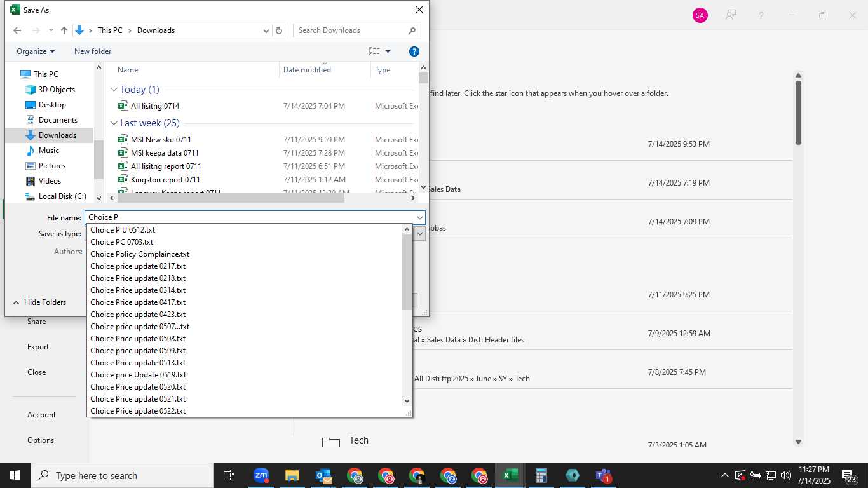This screenshot has width=868, height=488.
Task: Click the Windows Start button
Action: point(15,475)
